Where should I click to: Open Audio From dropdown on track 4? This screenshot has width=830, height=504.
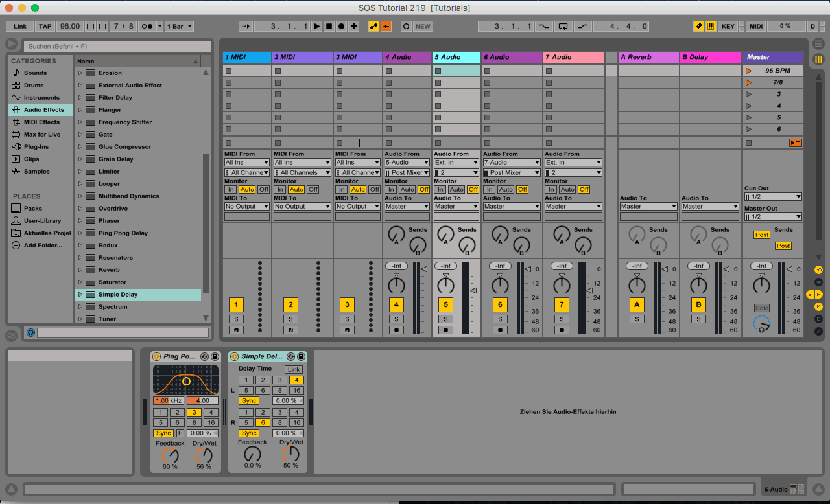point(407,163)
